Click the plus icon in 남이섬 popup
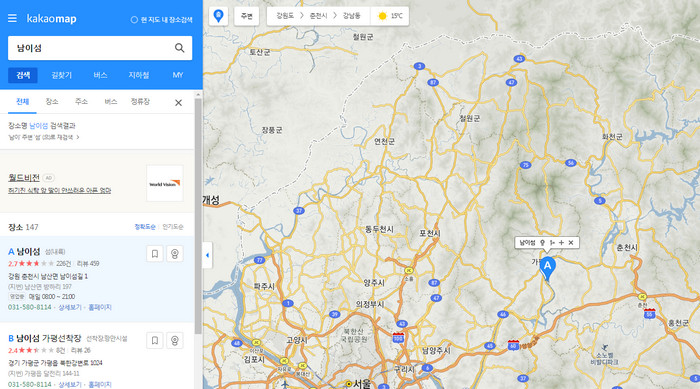 coord(562,243)
